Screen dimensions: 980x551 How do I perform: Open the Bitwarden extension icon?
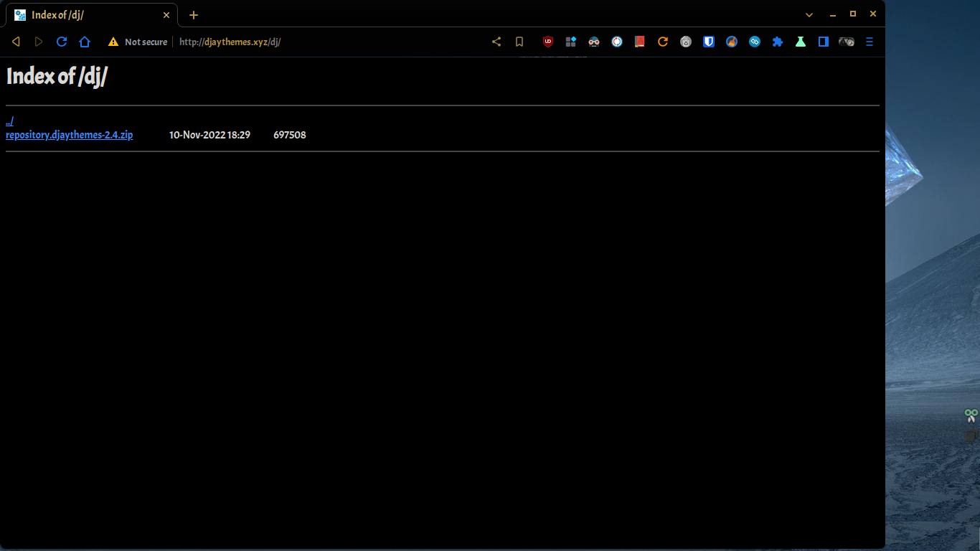coord(709,42)
